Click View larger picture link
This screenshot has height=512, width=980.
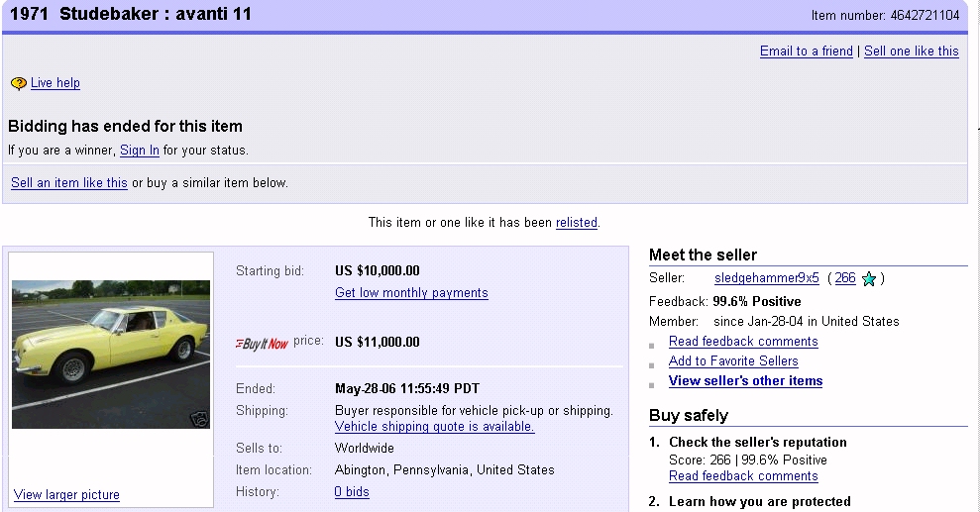point(66,495)
